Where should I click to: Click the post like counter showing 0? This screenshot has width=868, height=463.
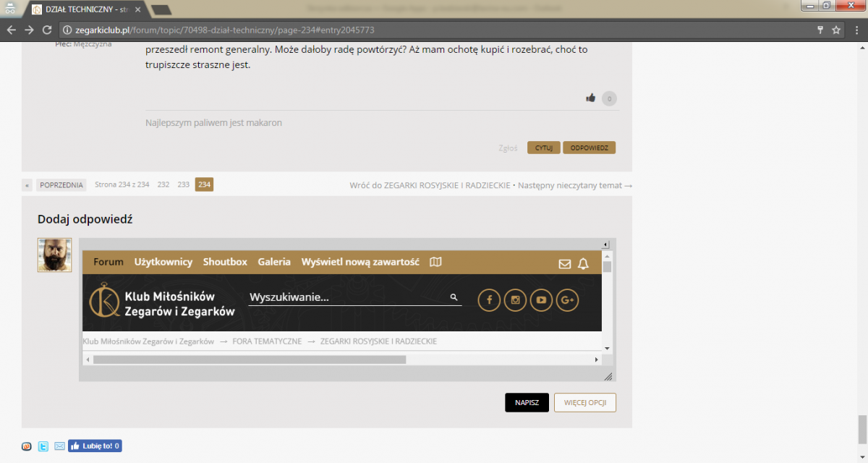click(x=609, y=98)
